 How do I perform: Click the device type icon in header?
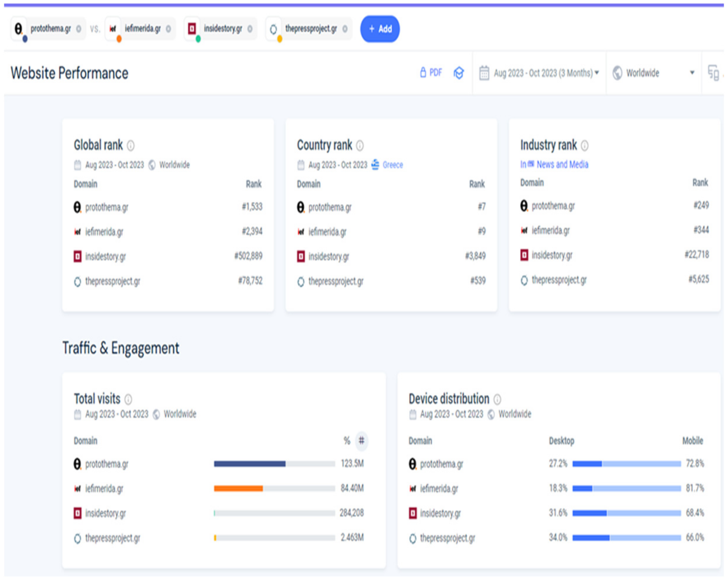click(713, 73)
